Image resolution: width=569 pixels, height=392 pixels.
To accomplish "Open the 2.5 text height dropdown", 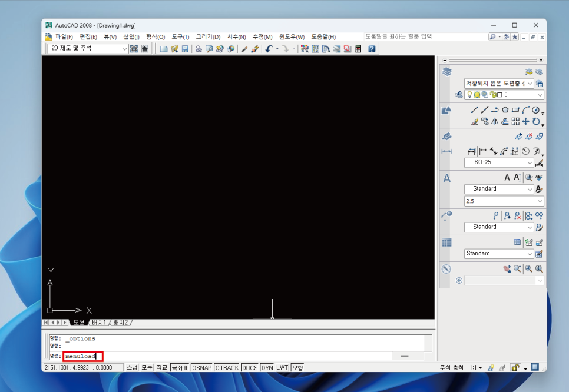I will click(504, 201).
